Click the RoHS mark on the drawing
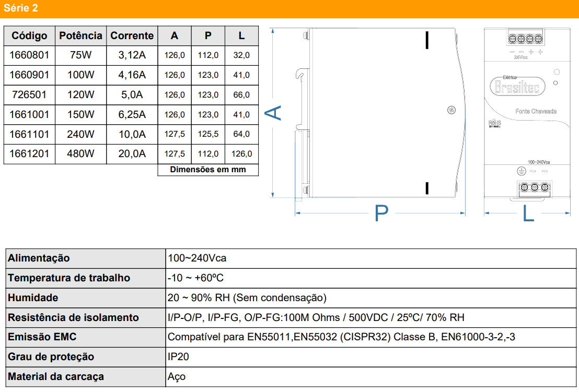Viewport: 579px width, 392px height. pos(495,123)
